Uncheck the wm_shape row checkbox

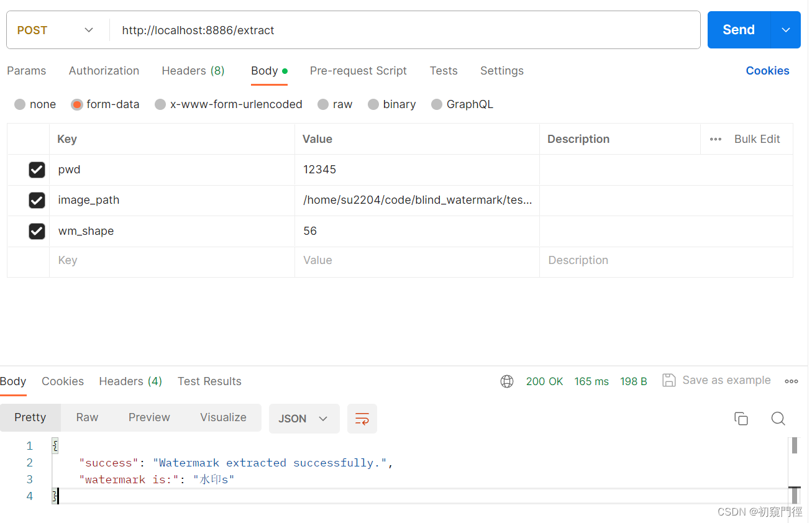[x=37, y=231]
